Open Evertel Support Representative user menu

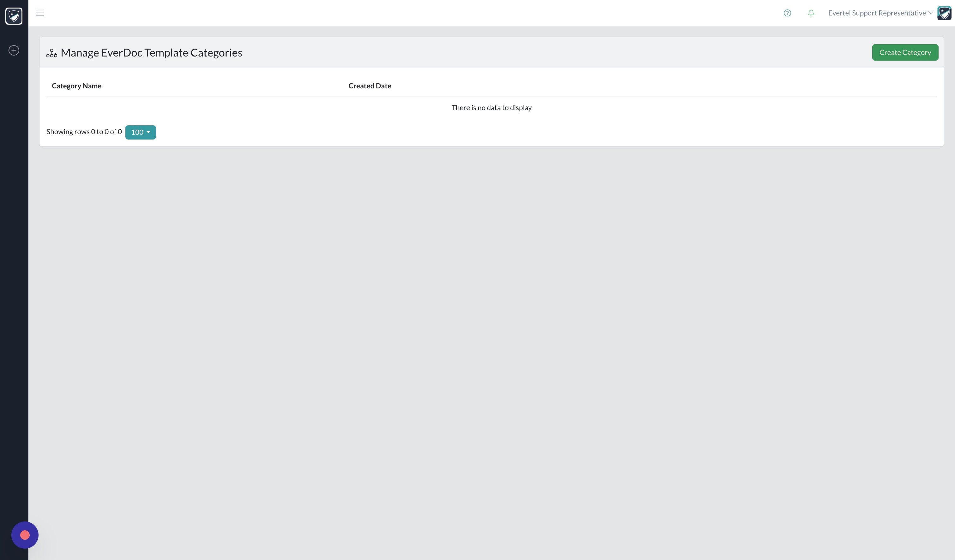point(877,13)
